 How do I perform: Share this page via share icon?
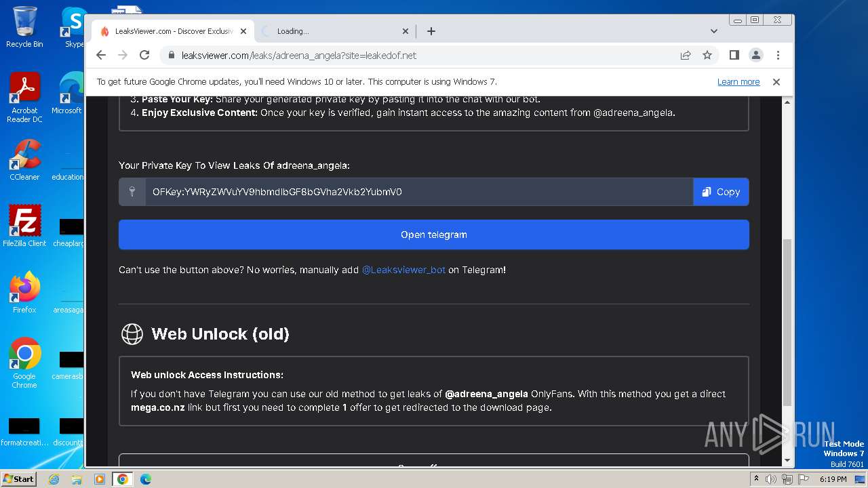[686, 56]
